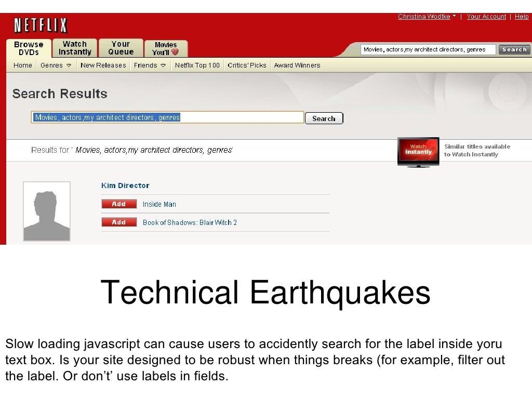Open the Inside Man title link
The height and width of the screenshot is (399, 532).
point(159,204)
